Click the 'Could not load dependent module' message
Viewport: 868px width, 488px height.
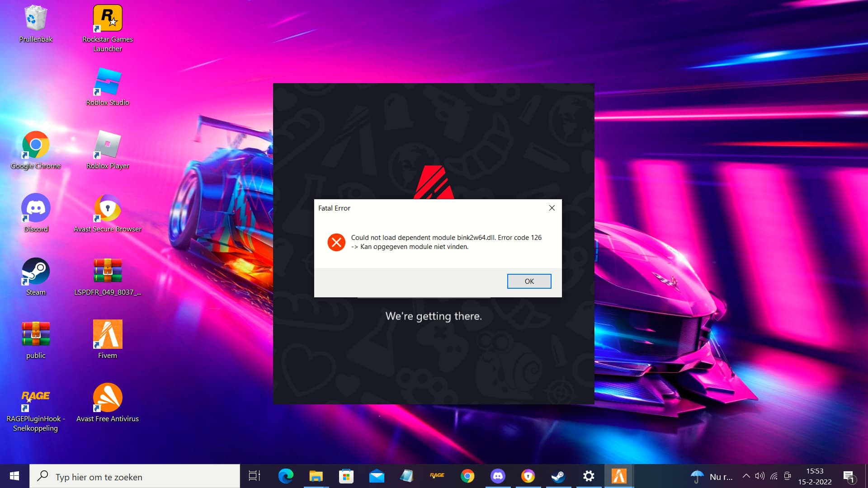(446, 242)
